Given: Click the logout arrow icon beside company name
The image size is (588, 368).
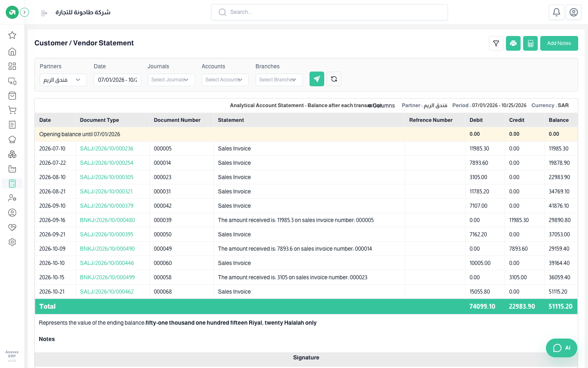Looking at the screenshot, I should point(44,13).
